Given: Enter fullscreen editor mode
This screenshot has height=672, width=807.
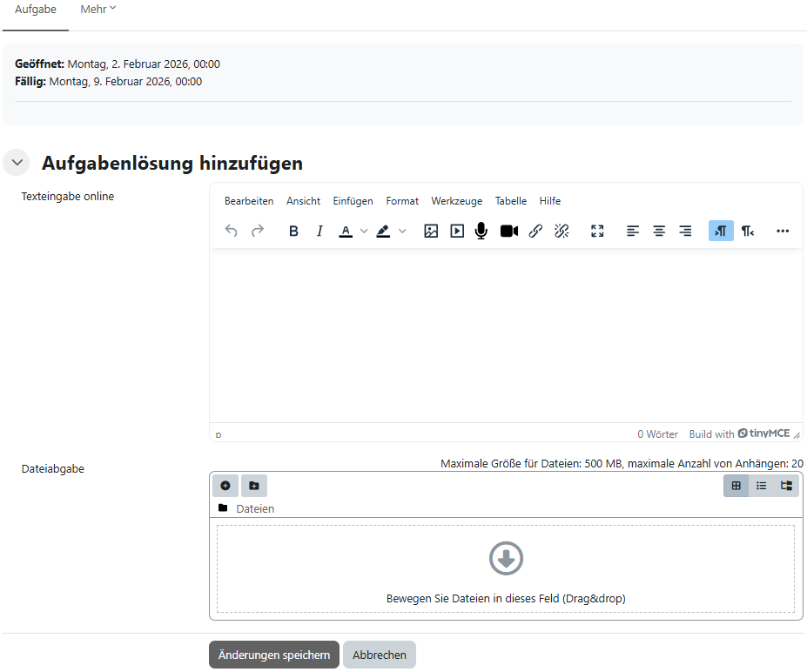Looking at the screenshot, I should (x=597, y=231).
